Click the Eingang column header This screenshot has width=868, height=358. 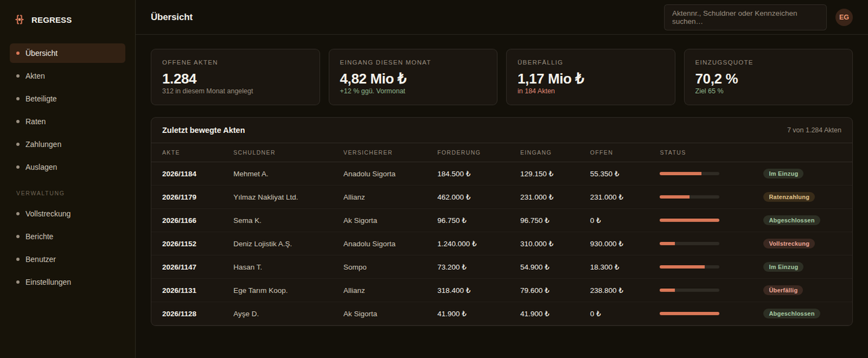pyautogui.click(x=536, y=153)
